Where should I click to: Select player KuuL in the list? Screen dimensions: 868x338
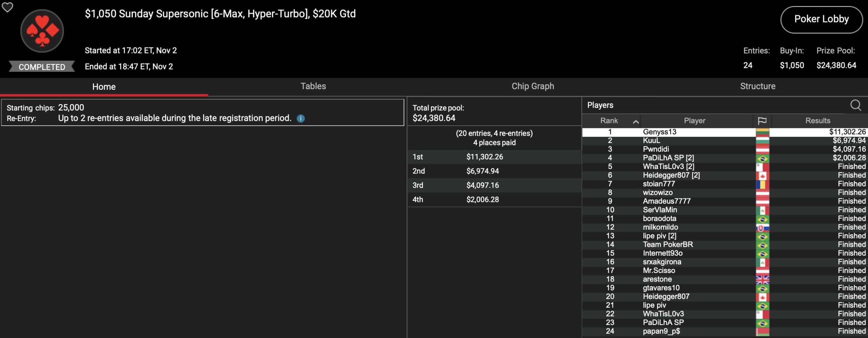[x=651, y=141]
